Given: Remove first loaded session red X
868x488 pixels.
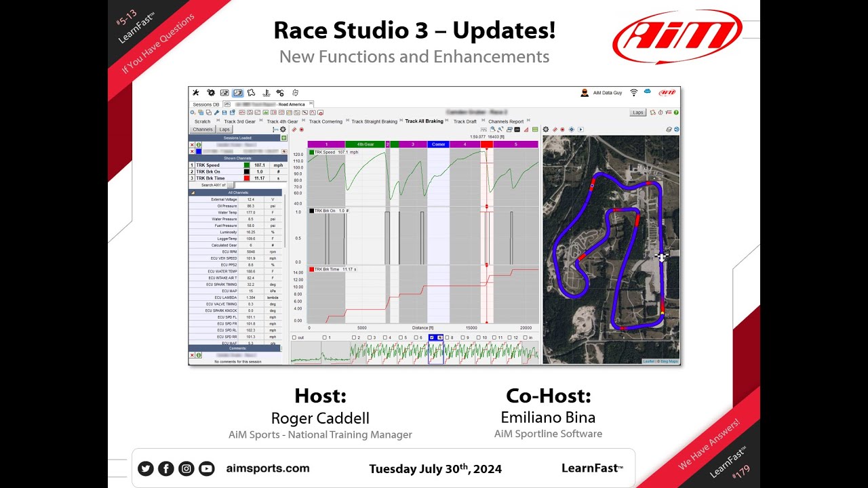Looking at the screenshot, I should click(192, 145).
